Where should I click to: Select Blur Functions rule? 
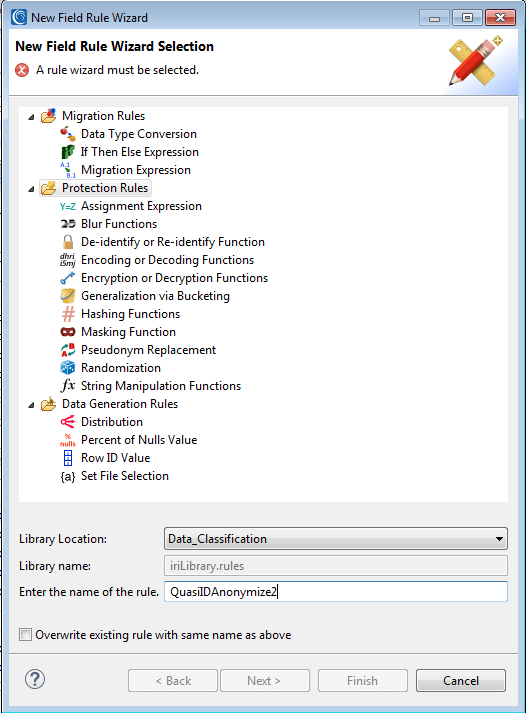point(119,224)
